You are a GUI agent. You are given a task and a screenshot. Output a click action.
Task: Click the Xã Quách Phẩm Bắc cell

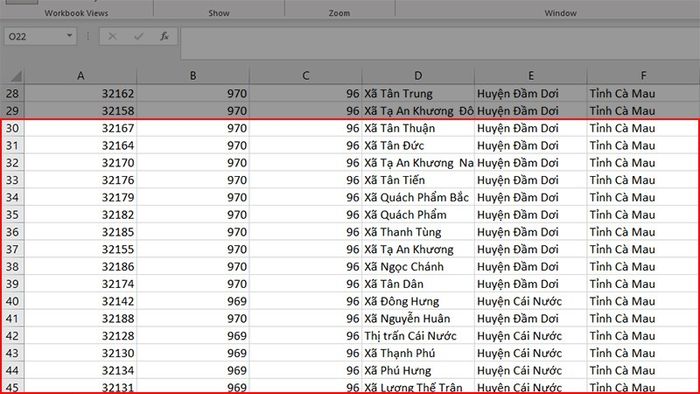coord(418,197)
